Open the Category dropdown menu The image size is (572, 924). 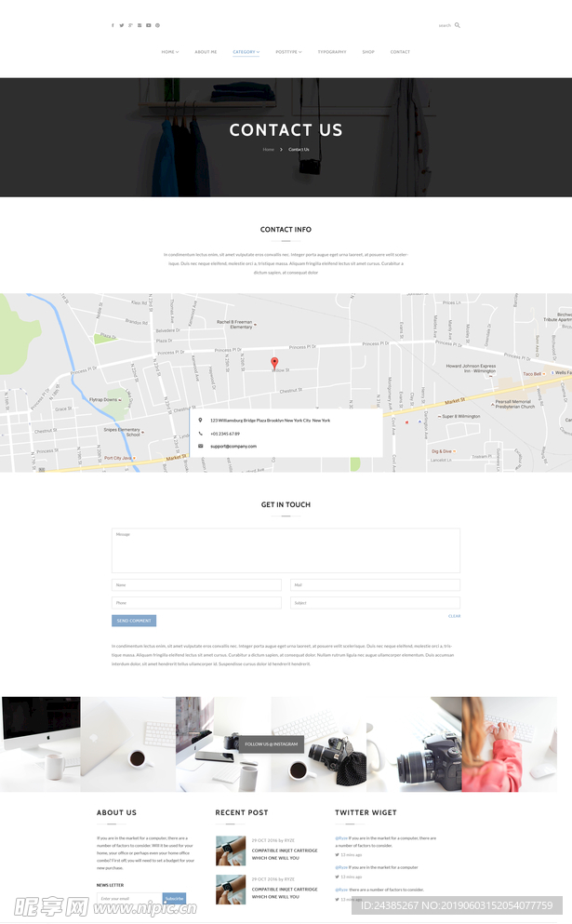point(246,52)
